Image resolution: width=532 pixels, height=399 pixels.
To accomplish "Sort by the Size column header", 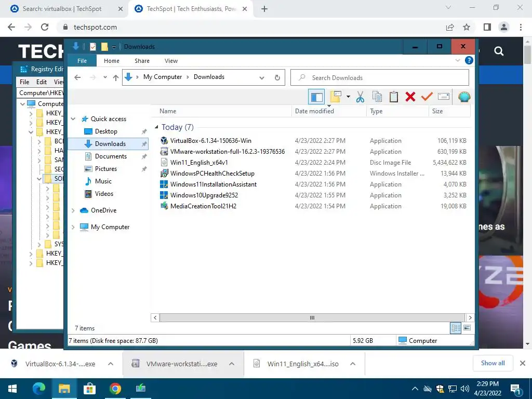I will (x=449, y=111).
